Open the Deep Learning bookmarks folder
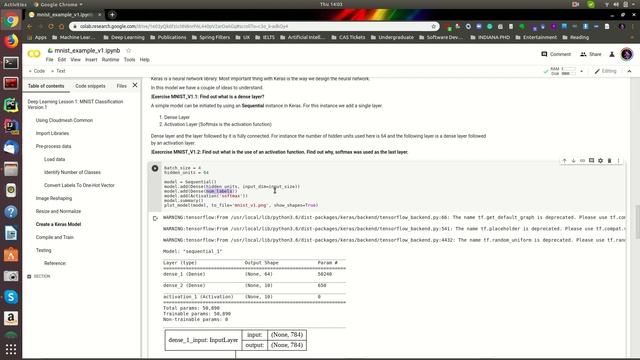This screenshot has height=360, width=640. click(x=124, y=37)
